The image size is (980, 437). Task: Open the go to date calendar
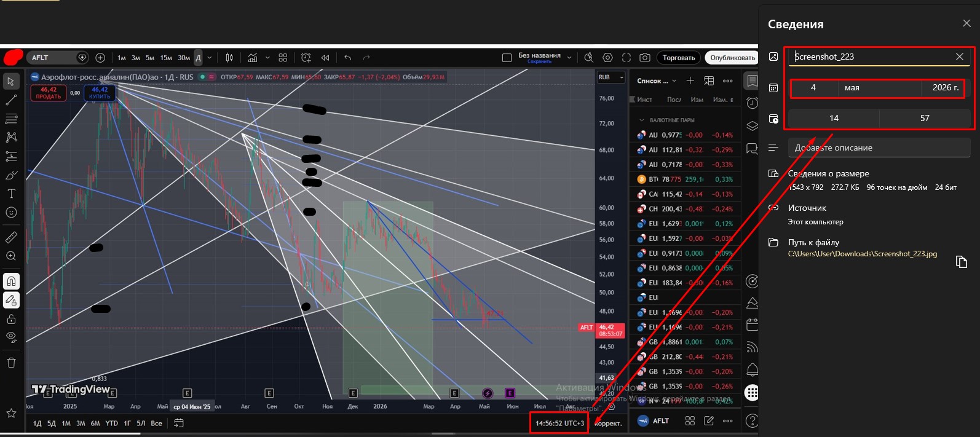179,423
